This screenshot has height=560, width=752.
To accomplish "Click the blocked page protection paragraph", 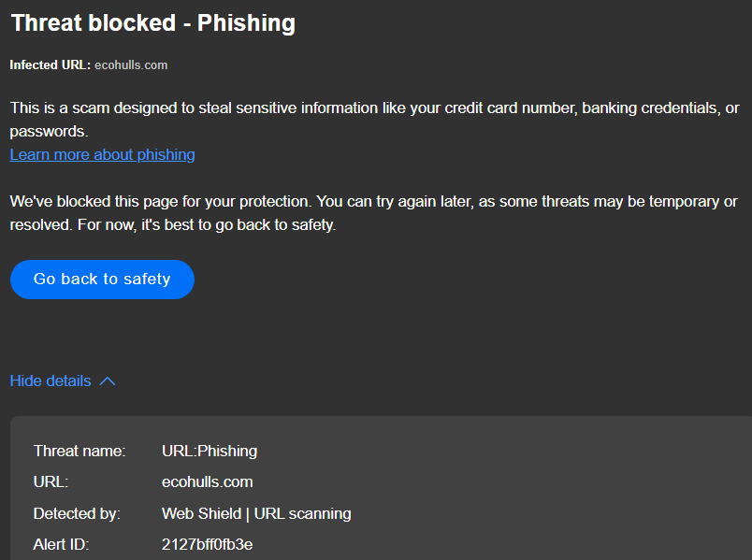I will click(x=373, y=213).
